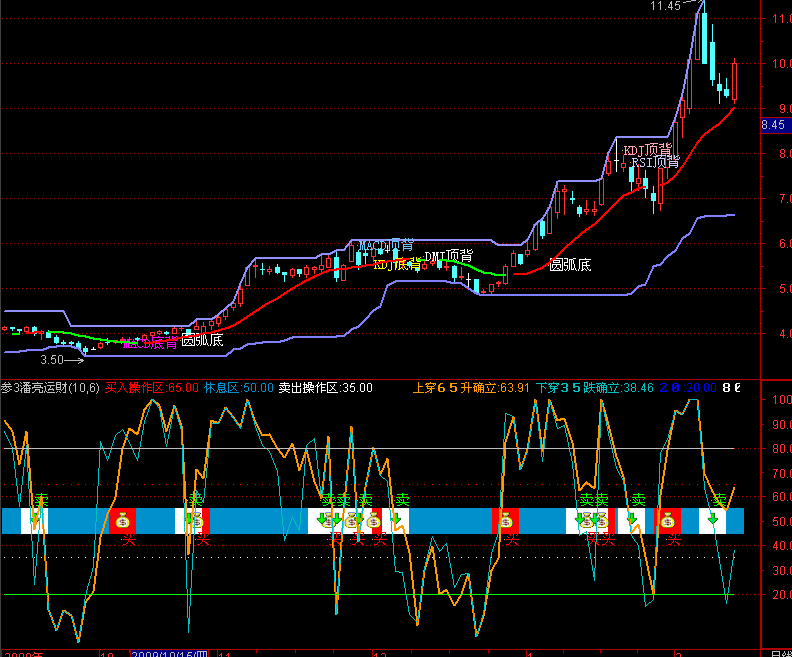Click the RSI顶背 signal label
The width and height of the screenshot is (792, 657).
pyautogui.click(x=656, y=162)
